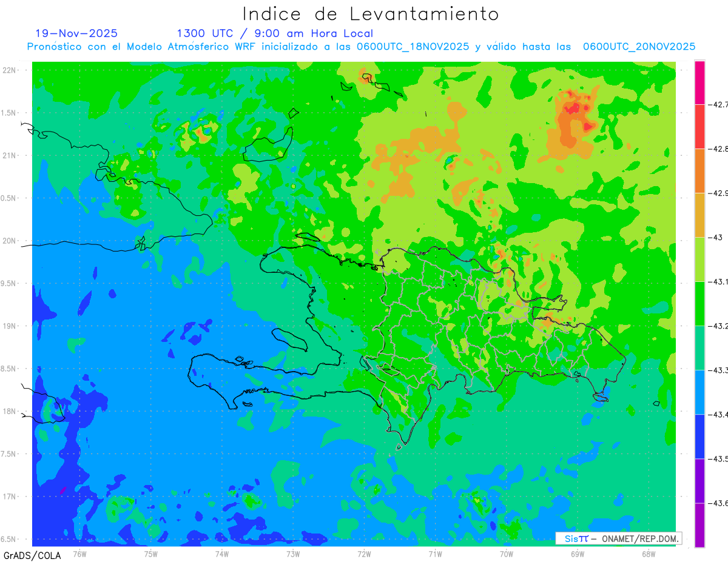Screen dimensions: 728x562
Task: Click the "-42.7" color scale value
Action: (x=718, y=105)
